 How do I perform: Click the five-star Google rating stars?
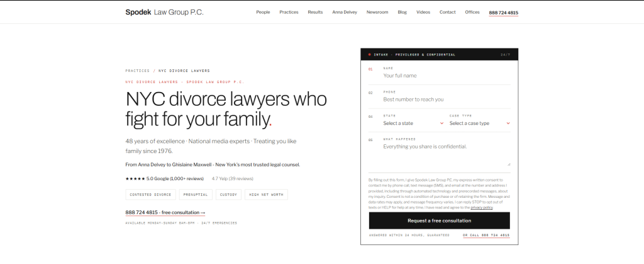(x=135, y=179)
